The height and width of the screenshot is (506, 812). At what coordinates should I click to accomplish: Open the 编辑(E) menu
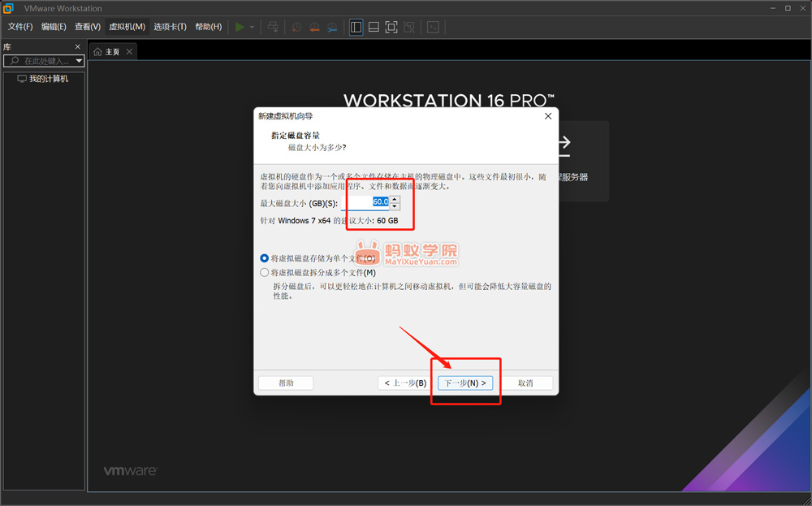(x=54, y=27)
